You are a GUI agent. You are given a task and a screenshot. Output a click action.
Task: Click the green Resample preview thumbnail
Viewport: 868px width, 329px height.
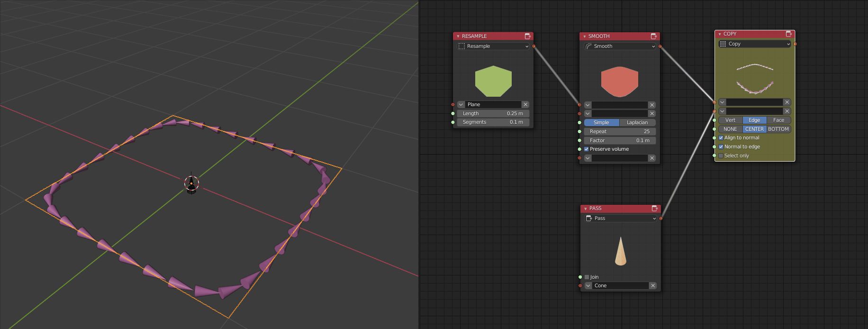point(493,81)
